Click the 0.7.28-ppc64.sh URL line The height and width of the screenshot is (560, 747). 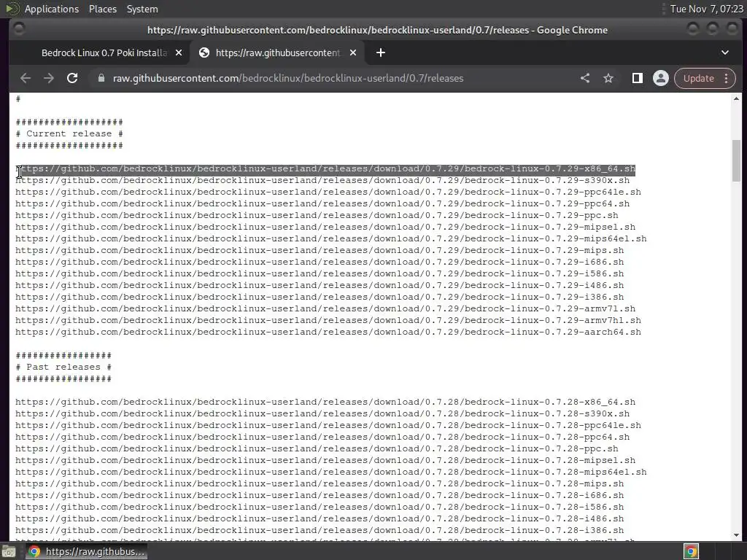click(322, 437)
